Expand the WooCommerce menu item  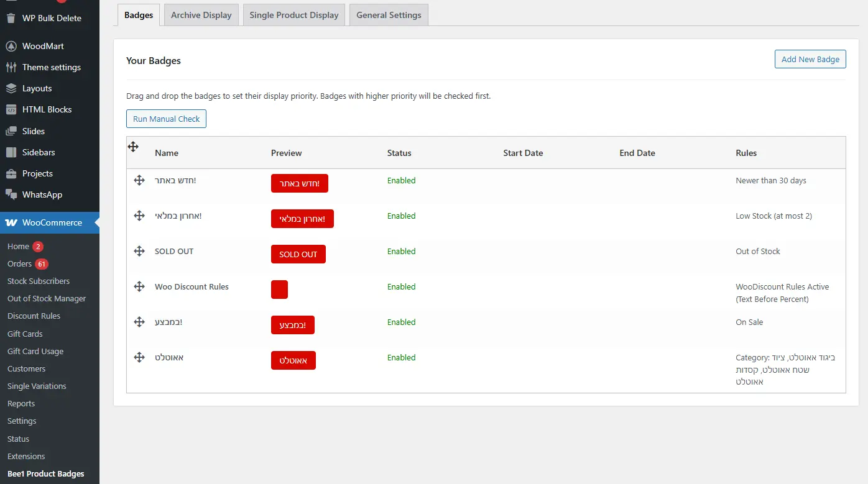pyautogui.click(x=52, y=223)
